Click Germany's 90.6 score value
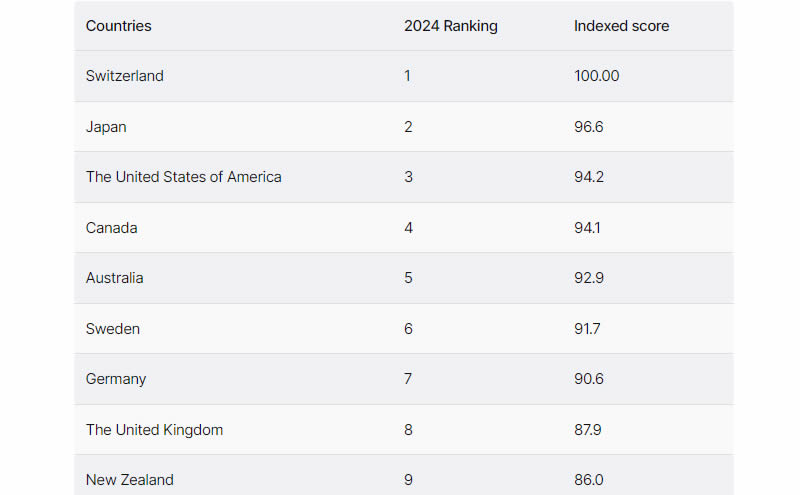 [589, 379]
